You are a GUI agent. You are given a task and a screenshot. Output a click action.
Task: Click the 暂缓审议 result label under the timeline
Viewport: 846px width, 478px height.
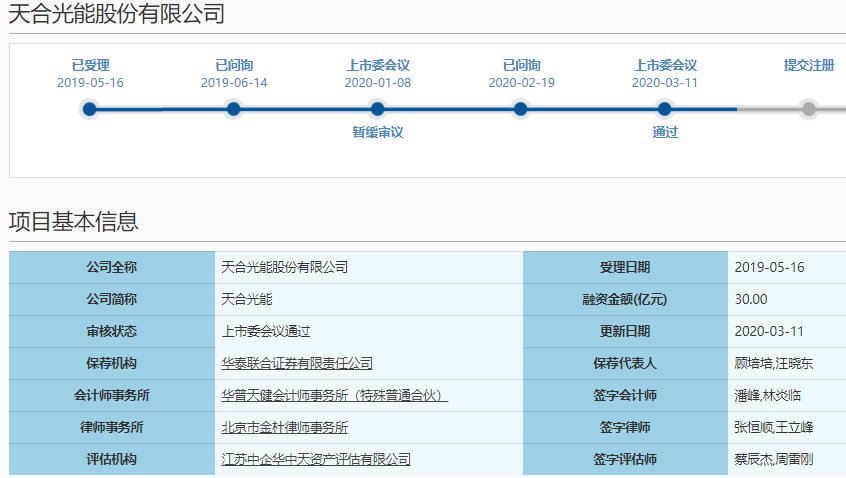[x=377, y=132]
